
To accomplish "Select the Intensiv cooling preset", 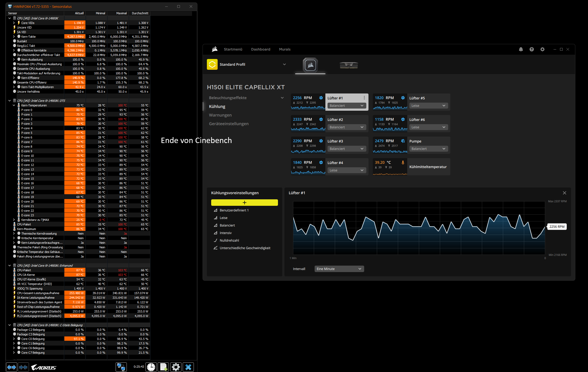I will click(x=225, y=233).
